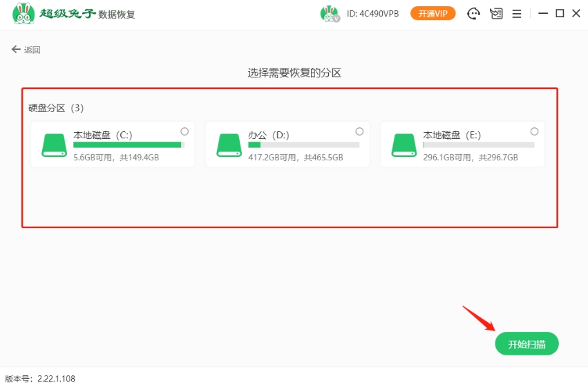
Task: Select the C: partition radio button
Action: point(184,131)
